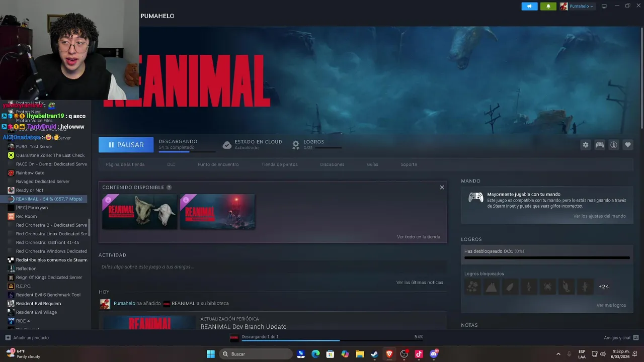Open the spider locked achievement icon
Image resolution: width=644 pixels, height=362 pixels.
point(547,287)
